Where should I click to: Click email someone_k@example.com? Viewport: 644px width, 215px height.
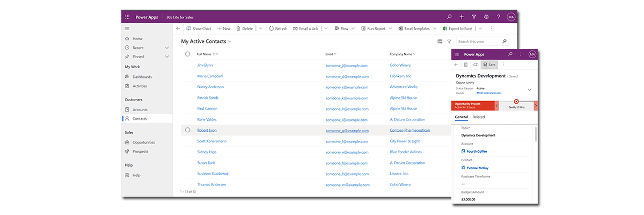[x=346, y=98]
